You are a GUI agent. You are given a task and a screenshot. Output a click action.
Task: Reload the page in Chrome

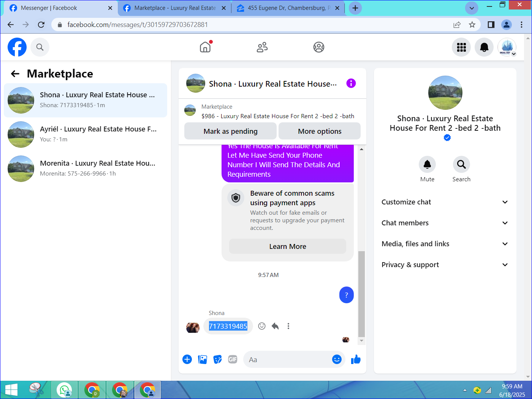(x=41, y=25)
